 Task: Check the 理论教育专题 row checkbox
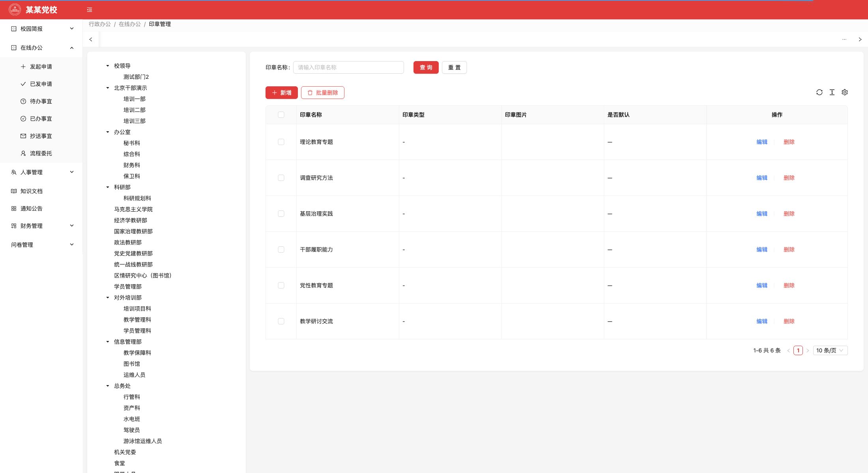(x=281, y=142)
